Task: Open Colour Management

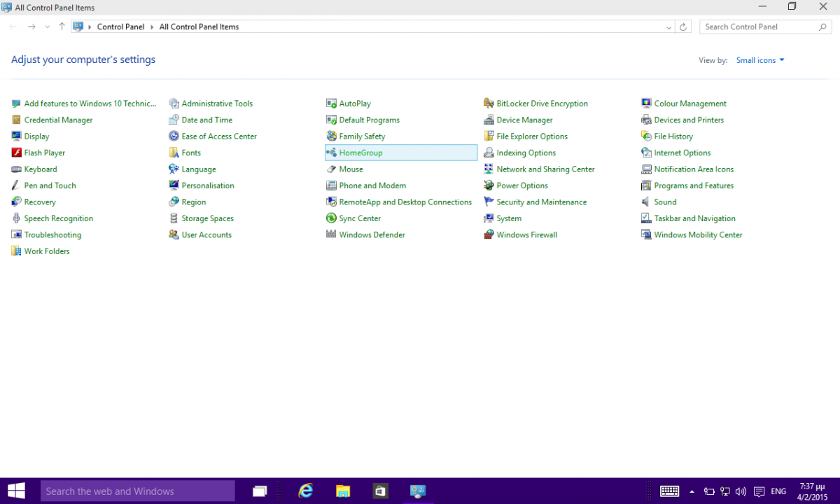Action: point(690,104)
